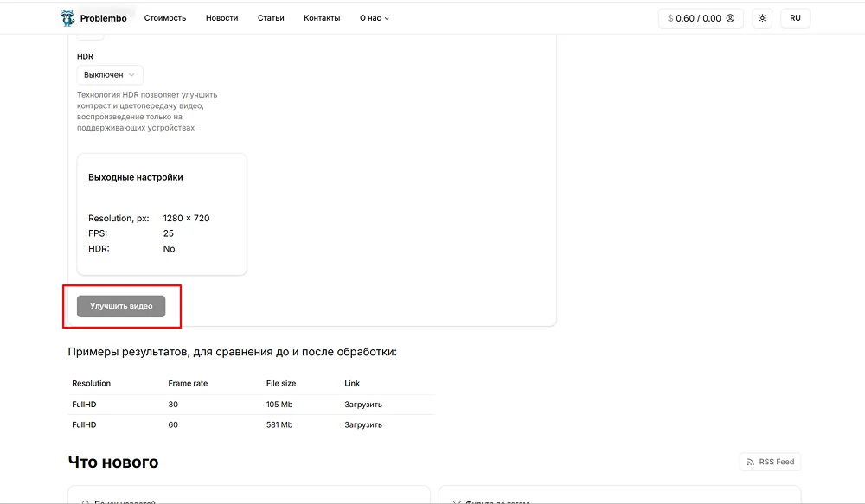Download the 30 fps FullHD sample
This screenshot has height=504, width=865.
click(363, 405)
